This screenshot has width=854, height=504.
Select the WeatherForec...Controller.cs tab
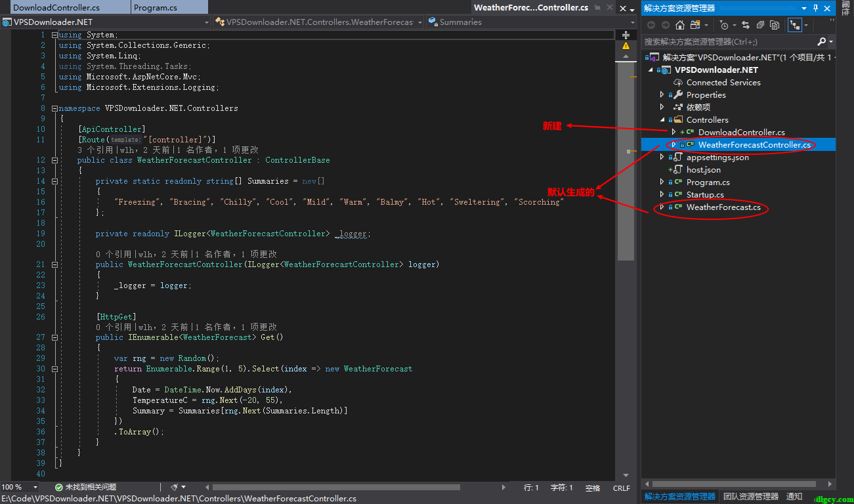530,8
